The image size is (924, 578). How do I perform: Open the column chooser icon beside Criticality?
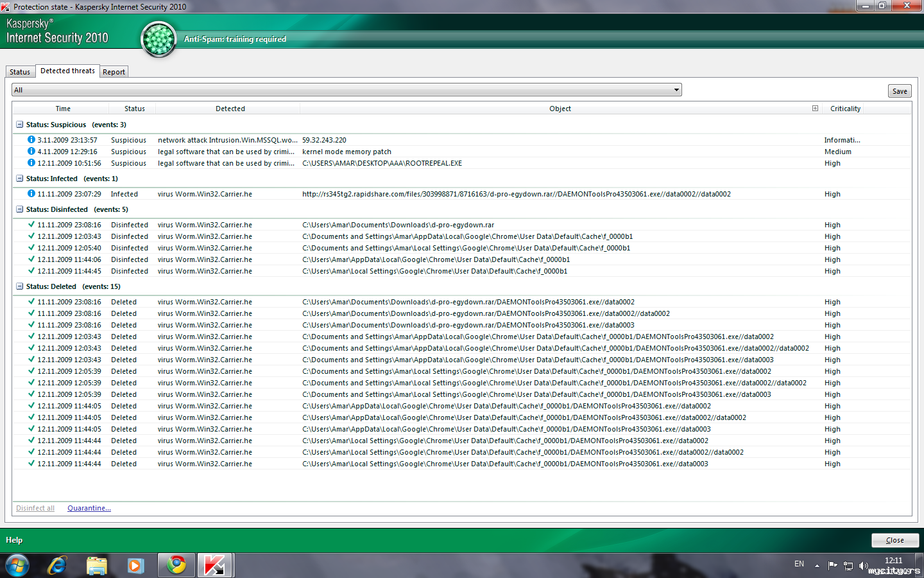click(815, 109)
